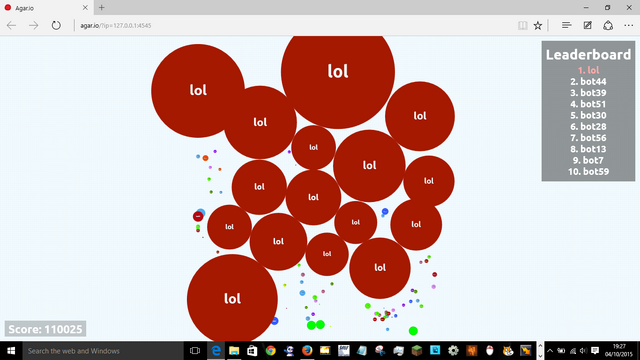
Task: Click Search the web and Windows box
Action: click(x=103, y=351)
